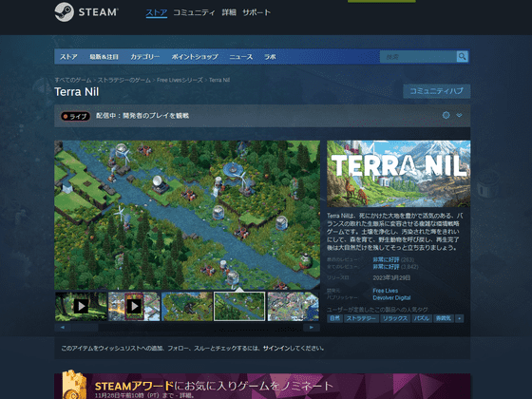Image resolution: width=532 pixels, height=399 pixels.
Task: Open the ニュース menu item
Action: [241, 57]
